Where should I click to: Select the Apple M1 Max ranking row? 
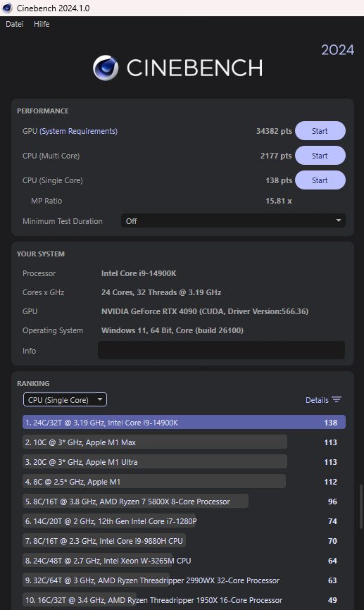click(x=184, y=442)
